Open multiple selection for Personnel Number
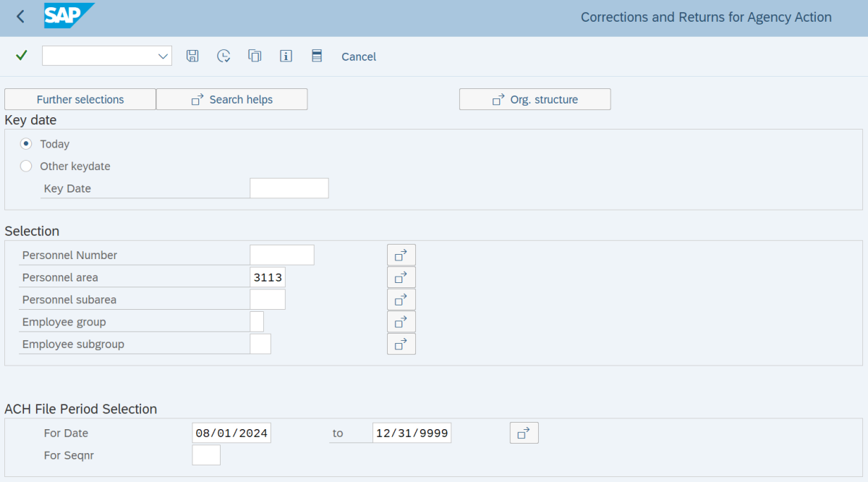868x482 pixels. point(401,255)
